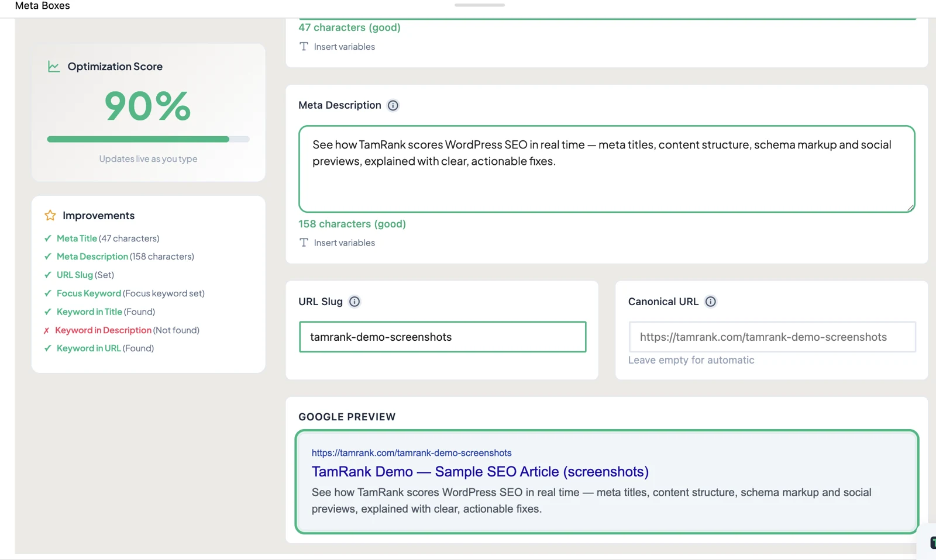Screen dimensions: 936x560
Task: Click the Meta Title improvement item
Action: click(x=102, y=238)
